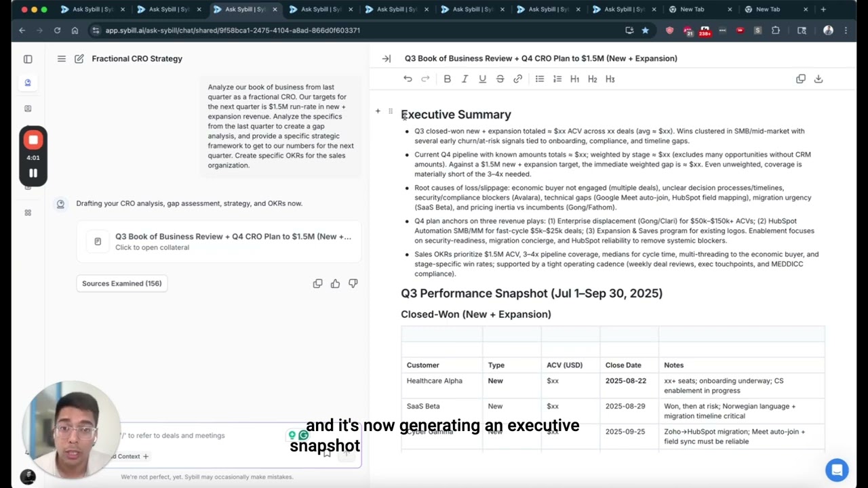Select the Healthcare Alpha customer cell

point(441,386)
